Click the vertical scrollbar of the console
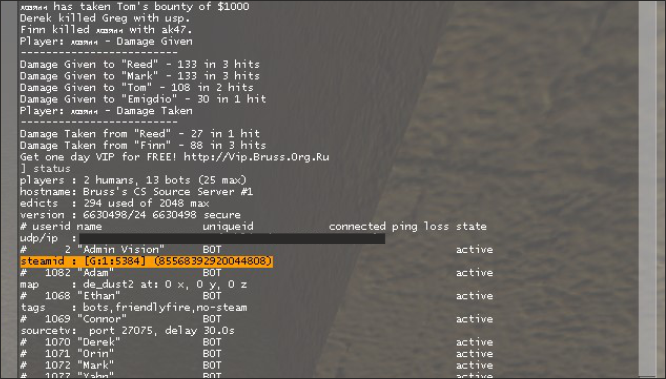 (x=647, y=190)
